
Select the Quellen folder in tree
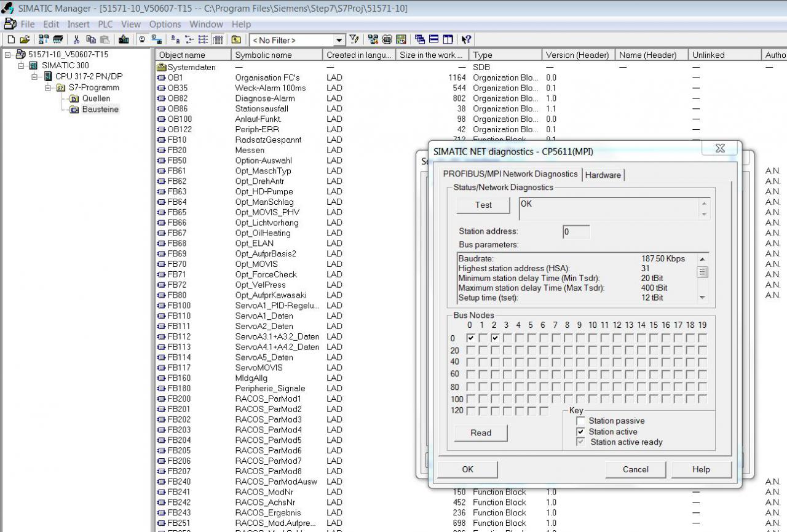click(96, 98)
